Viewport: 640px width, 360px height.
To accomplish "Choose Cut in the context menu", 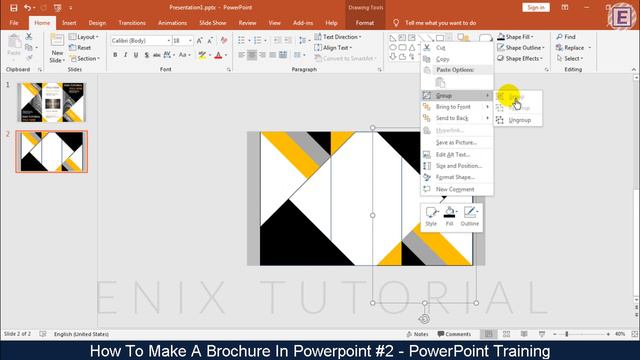I will 457,48.
